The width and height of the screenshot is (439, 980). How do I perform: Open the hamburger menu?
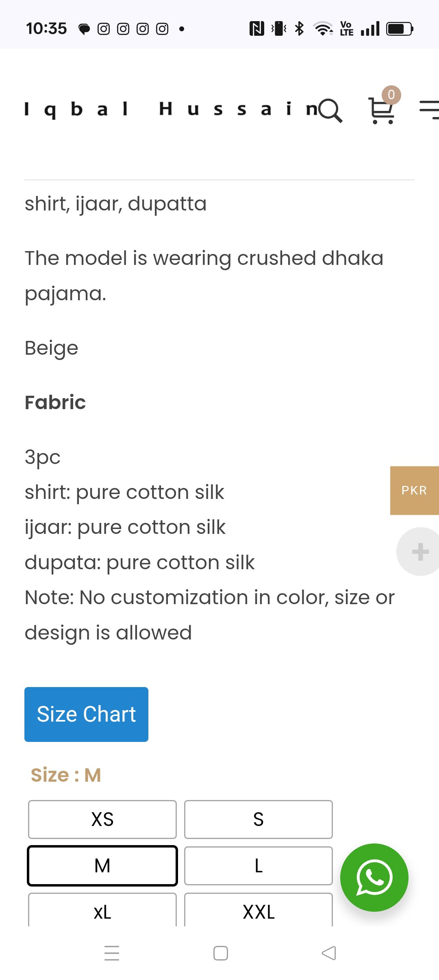pyautogui.click(x=429, y=110)
